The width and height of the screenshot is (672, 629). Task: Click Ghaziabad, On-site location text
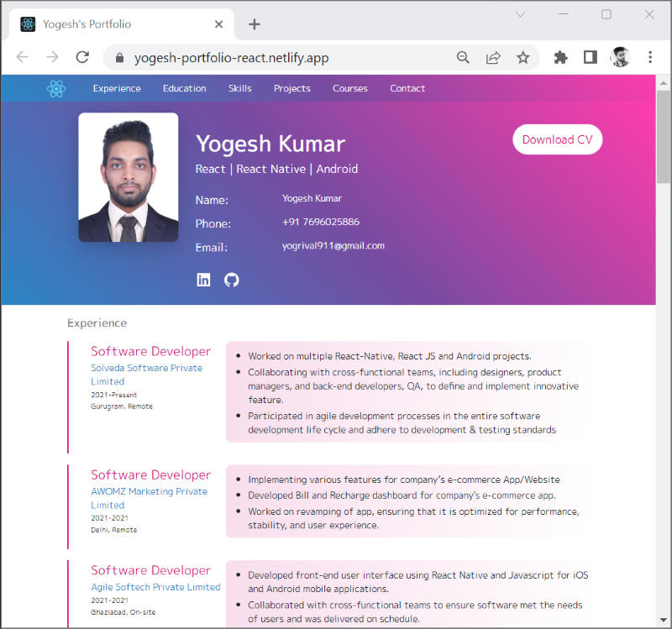[x=123, y=612]
